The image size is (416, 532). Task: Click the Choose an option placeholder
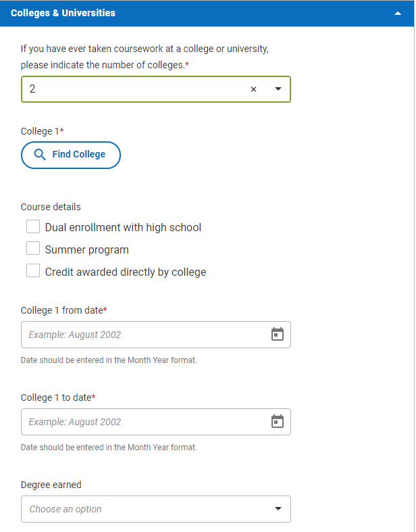[66, 509]
